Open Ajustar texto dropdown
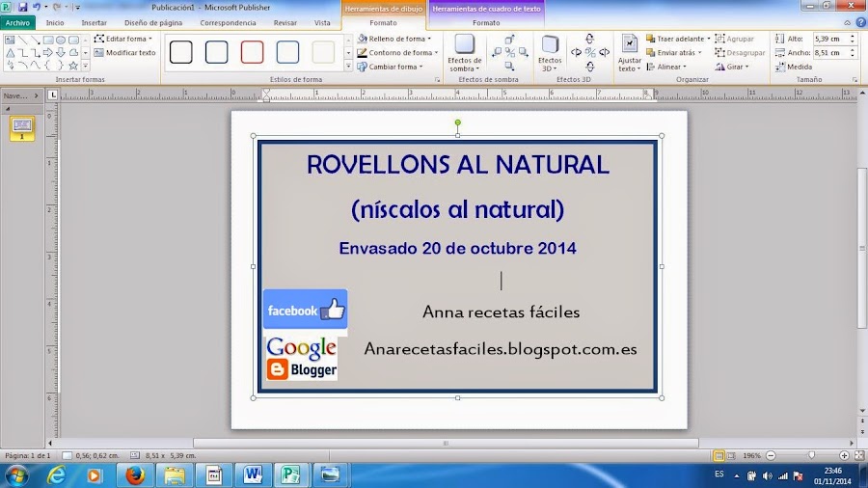The width and height of the screenshot is (868, 488). click(x=630, y=53)
